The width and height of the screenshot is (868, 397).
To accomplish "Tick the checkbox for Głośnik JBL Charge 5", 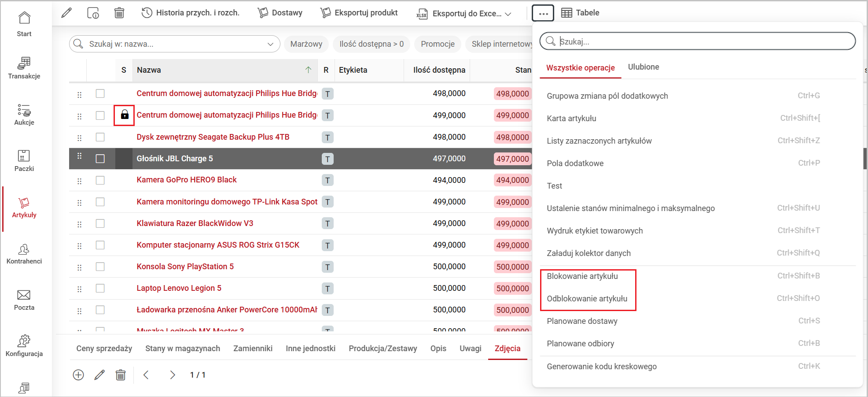I will pyautogui.click(x=100, y=159).
